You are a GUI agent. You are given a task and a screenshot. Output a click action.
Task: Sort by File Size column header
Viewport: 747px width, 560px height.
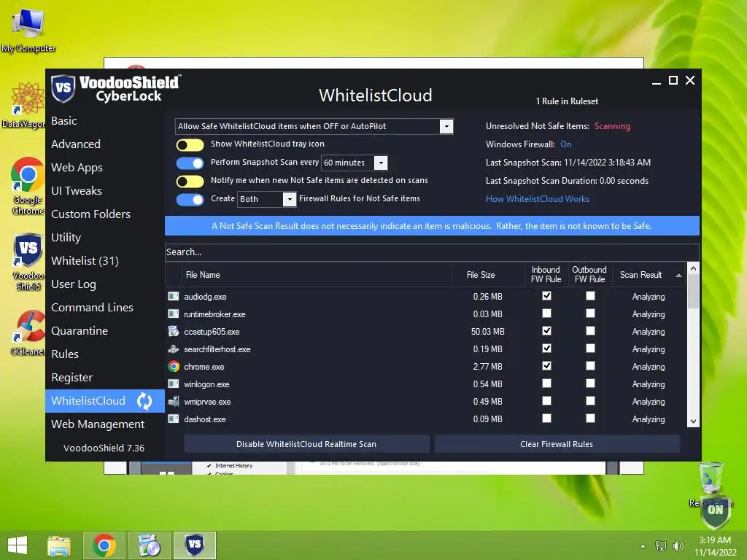pos(481,275)
